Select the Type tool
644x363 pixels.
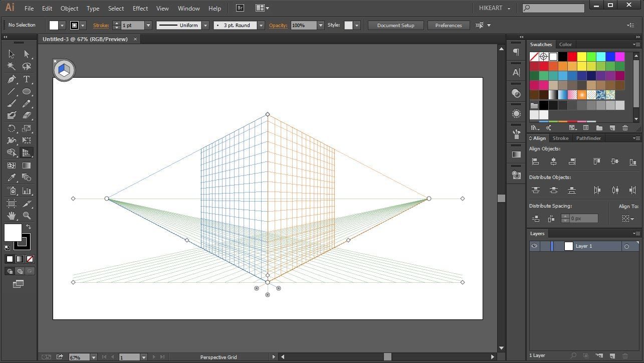[27, 79]
